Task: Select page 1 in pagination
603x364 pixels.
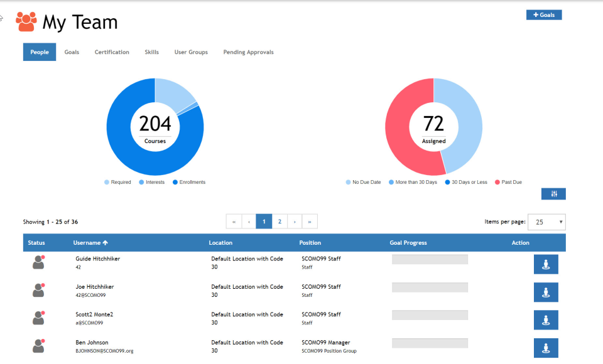Action: (x=264, y=222)
